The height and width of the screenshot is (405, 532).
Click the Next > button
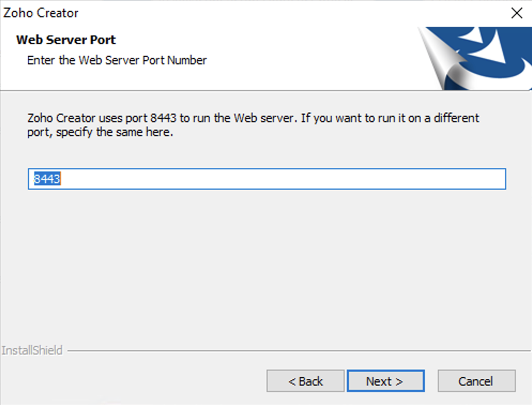(x=386, y=381)
